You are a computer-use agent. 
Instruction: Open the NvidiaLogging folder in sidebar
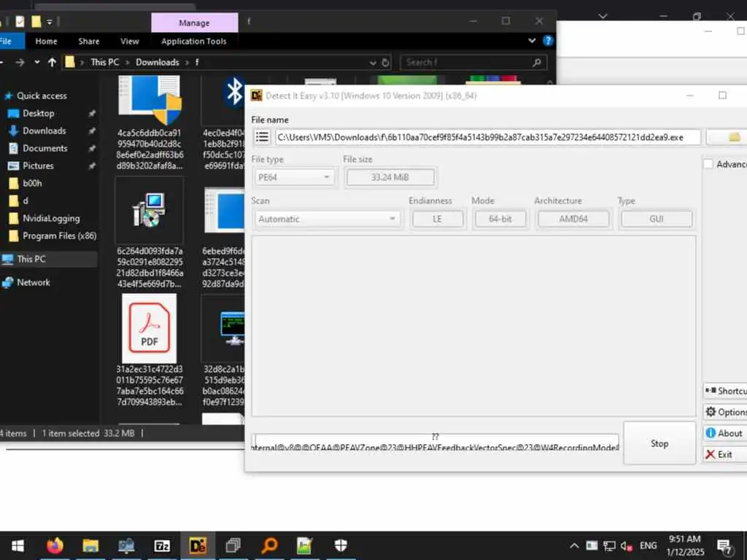(50, 219)
